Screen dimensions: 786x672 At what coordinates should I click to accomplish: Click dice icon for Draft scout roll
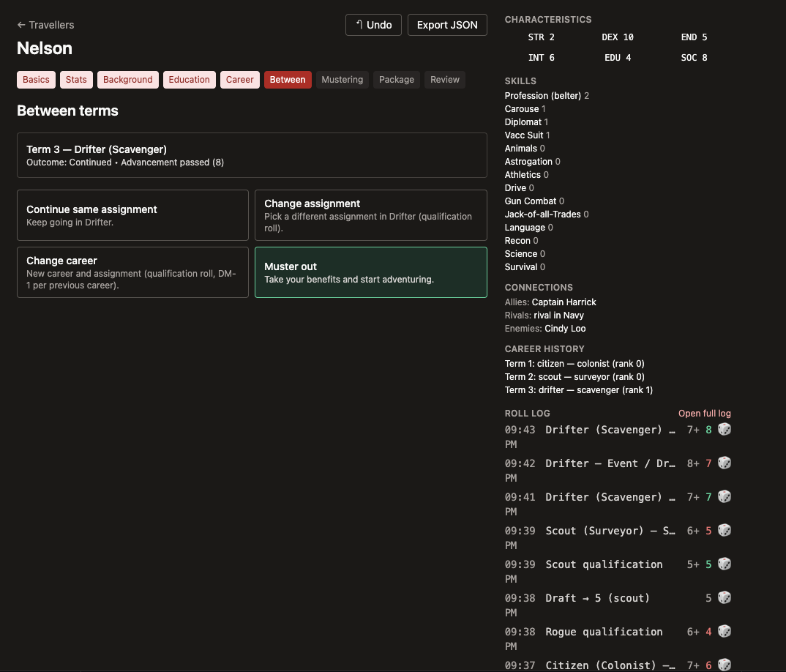point(724,597)
